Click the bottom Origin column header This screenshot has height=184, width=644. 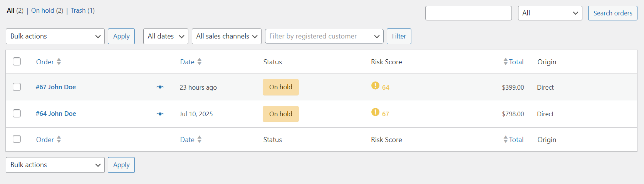pos(547,140)
